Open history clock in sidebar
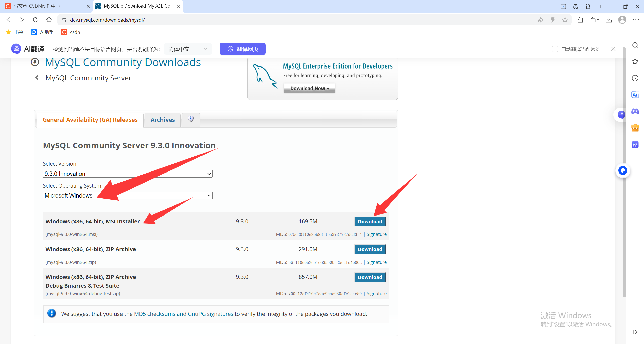This screenshot has width=644, height=344. 635,78
